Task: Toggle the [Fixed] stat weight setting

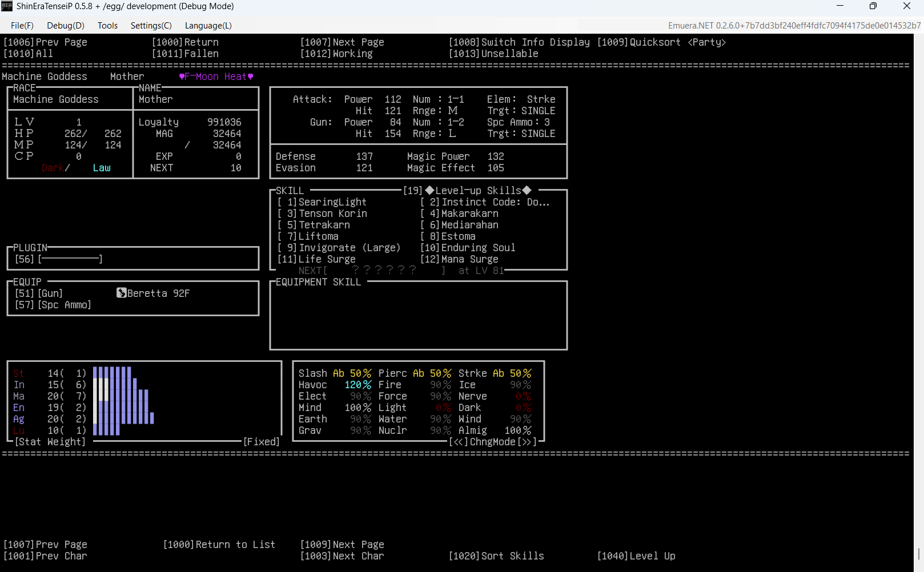Action: coord(262,442)
